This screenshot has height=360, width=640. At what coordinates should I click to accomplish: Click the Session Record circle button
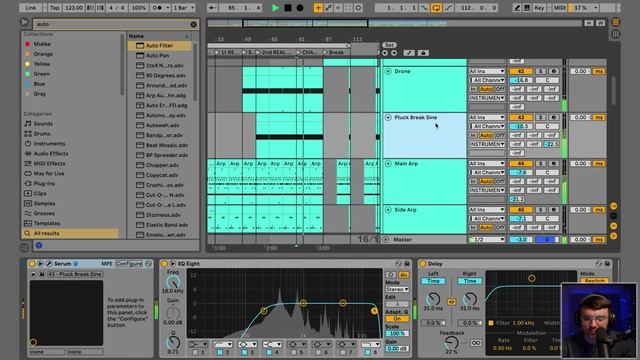[x=358, y=8]
